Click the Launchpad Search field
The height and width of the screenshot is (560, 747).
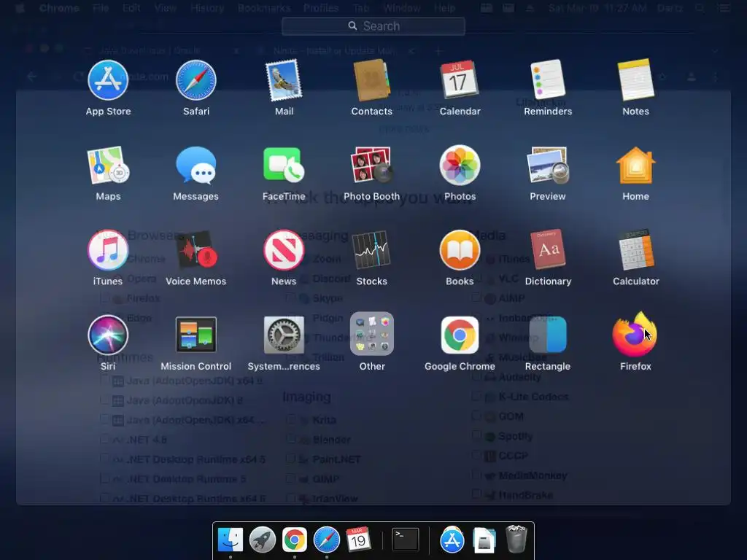coord(373,26)
